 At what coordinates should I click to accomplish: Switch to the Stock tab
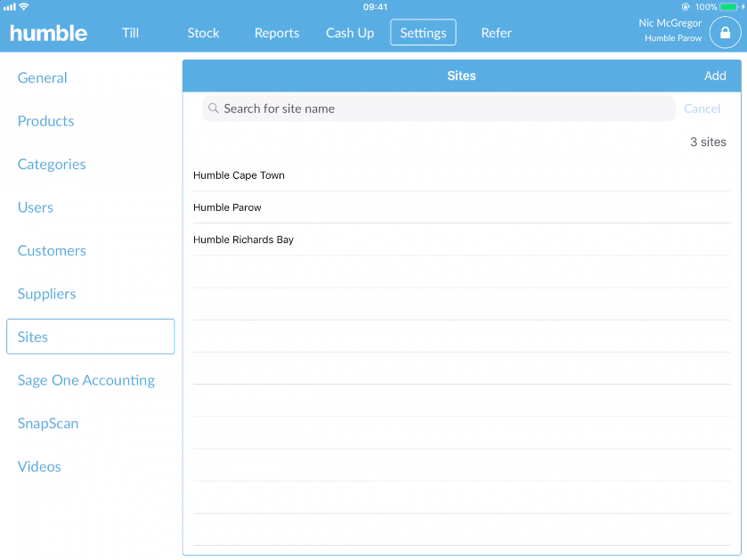[203, 33]
